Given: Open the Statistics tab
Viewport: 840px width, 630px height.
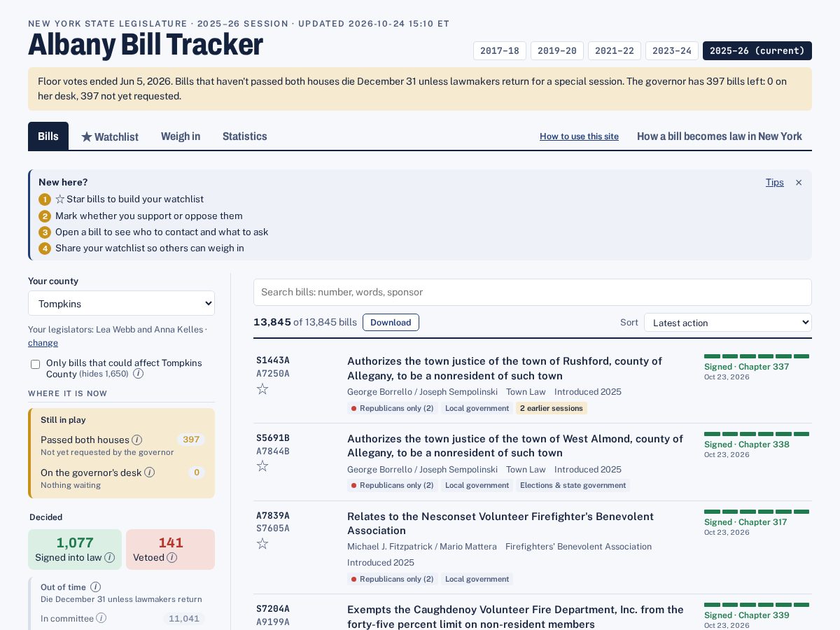Looking at the screenshot, I should point(245,136).
